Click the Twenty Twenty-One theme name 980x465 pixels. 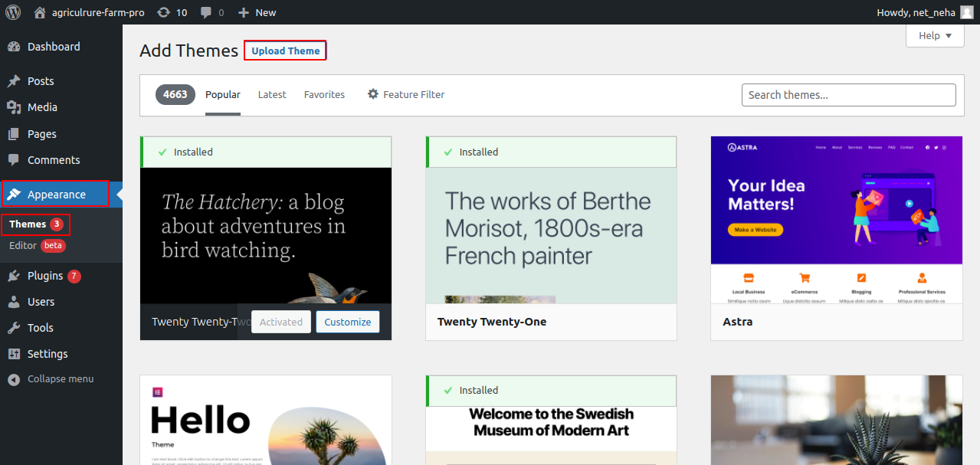coord(492,322)
